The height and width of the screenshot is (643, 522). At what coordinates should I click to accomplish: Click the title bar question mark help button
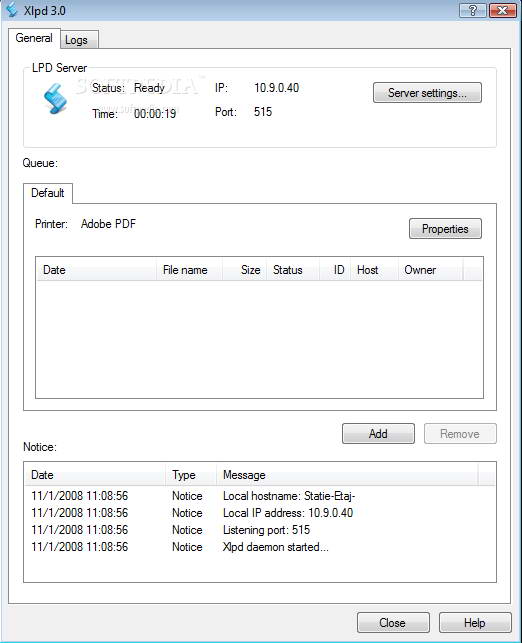472,10
